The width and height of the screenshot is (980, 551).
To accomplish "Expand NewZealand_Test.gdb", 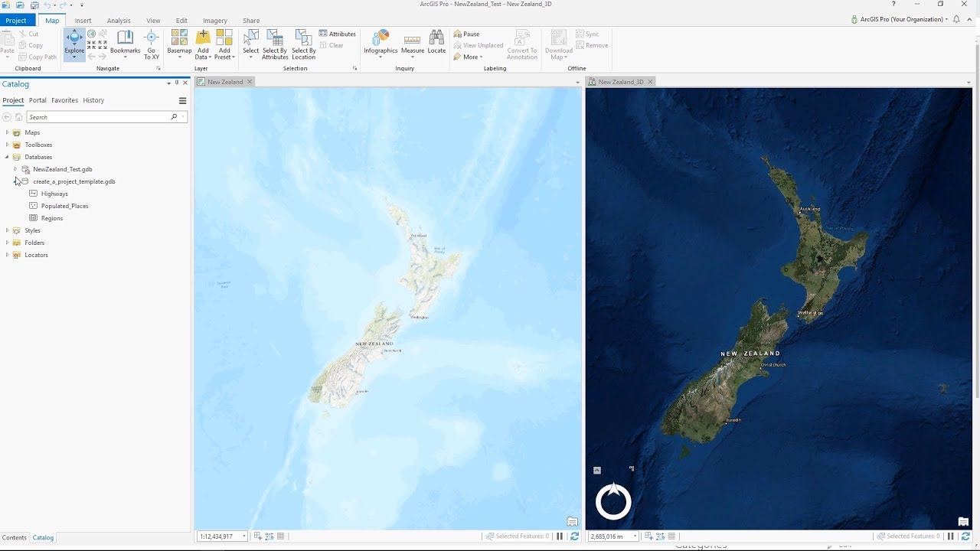I will [x=15, y=169].
